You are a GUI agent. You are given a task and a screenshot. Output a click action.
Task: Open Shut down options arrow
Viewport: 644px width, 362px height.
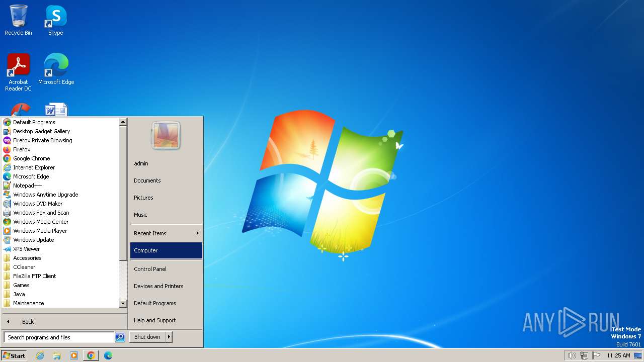(169, 337)
